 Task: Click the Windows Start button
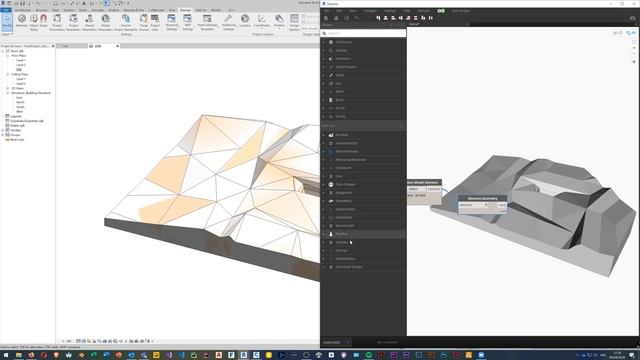pyautogui.click(x=6, y=355)
